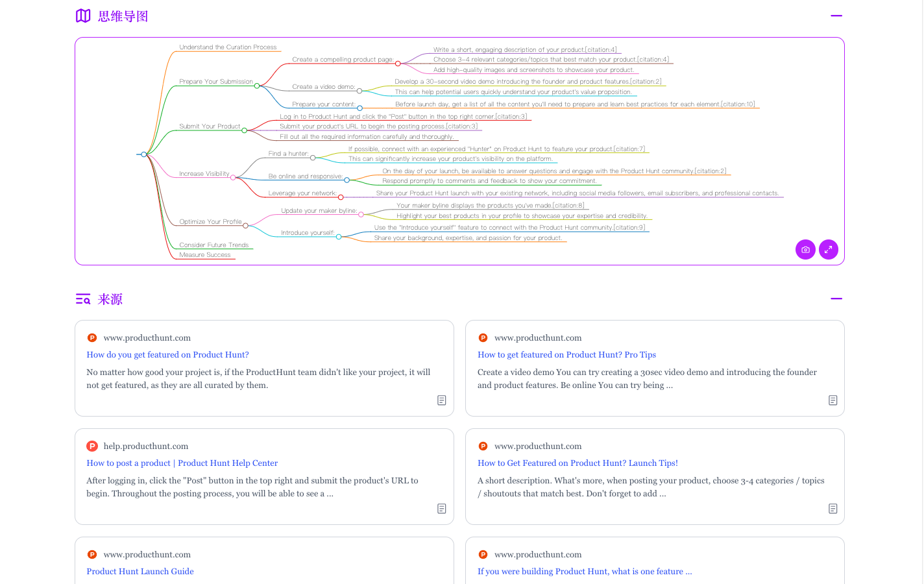Collapse the 'Increase Visibility' node toggle

233,177
